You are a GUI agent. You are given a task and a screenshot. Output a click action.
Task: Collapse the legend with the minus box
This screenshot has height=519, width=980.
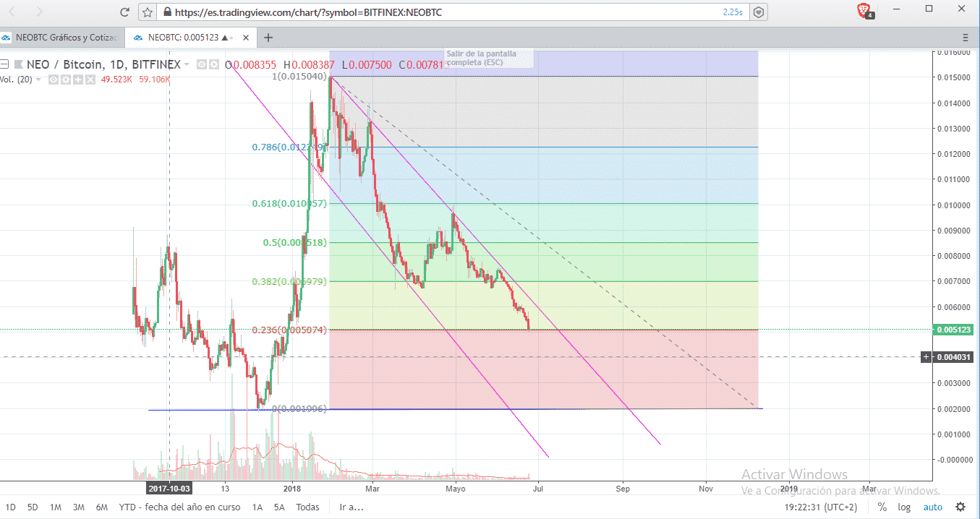point(4,64)
